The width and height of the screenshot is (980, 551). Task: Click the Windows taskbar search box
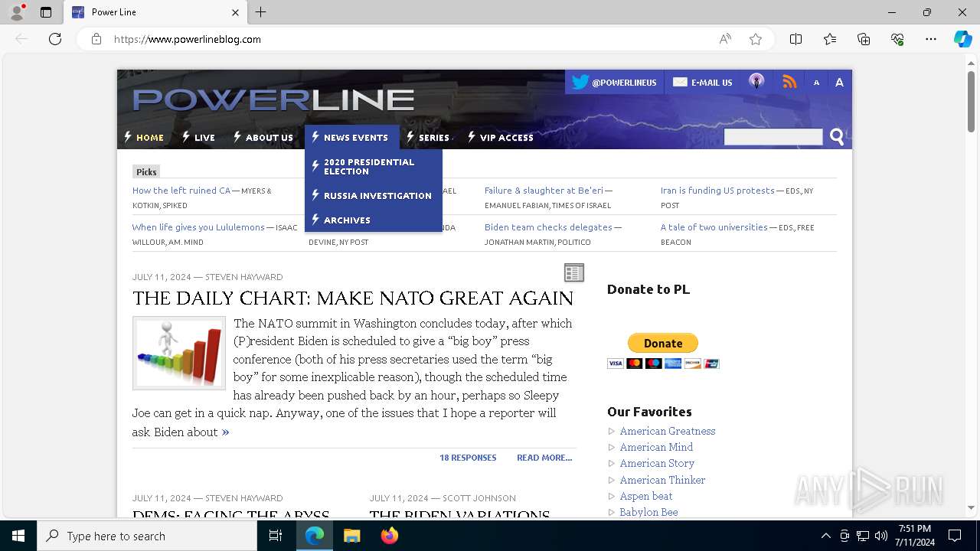click(147, 536)
